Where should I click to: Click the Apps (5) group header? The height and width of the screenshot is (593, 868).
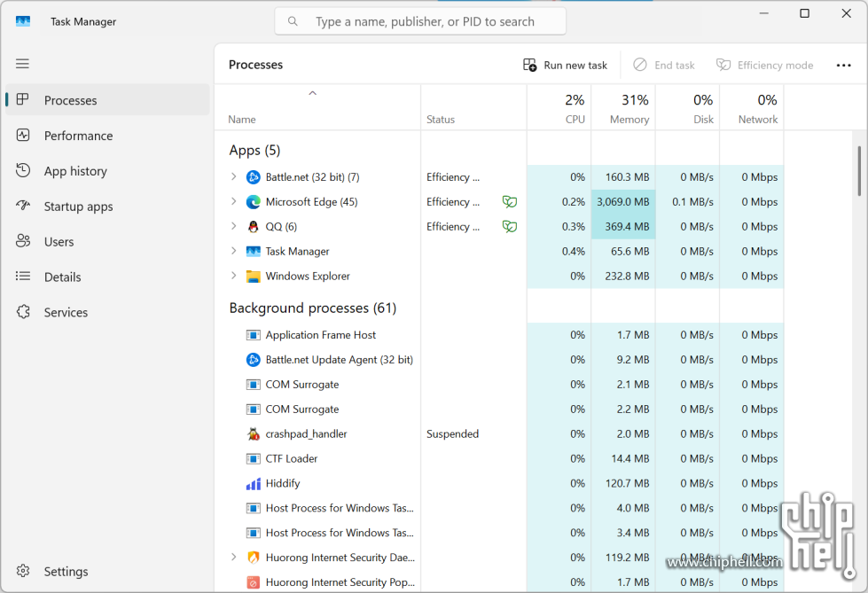click(x=254, y=150)
